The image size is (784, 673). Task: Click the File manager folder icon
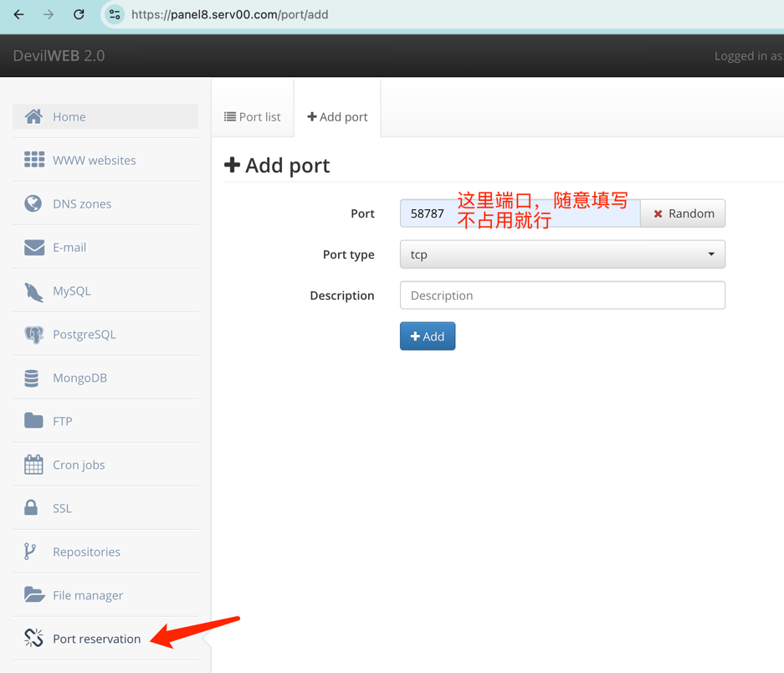tap(33, 595)
